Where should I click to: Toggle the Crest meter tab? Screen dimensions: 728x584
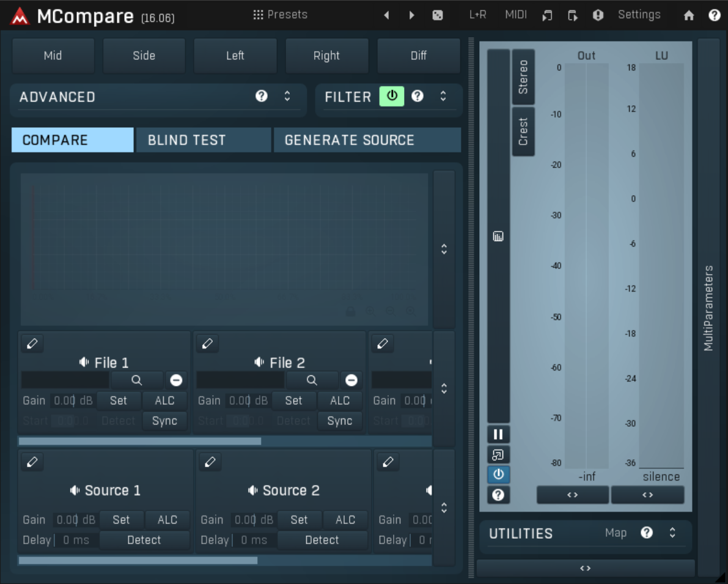(523, 131)
